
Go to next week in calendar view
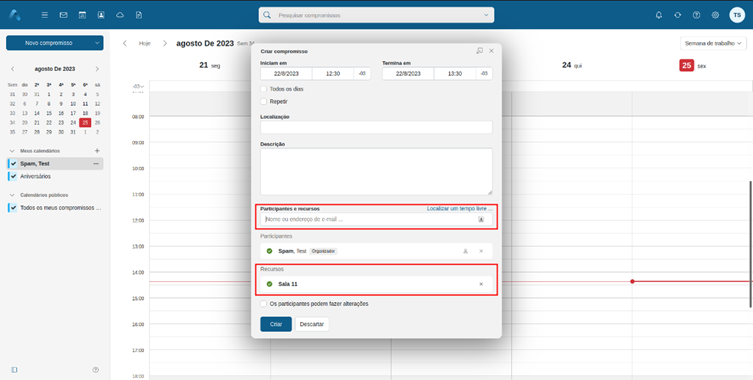(x=165, y=43)
